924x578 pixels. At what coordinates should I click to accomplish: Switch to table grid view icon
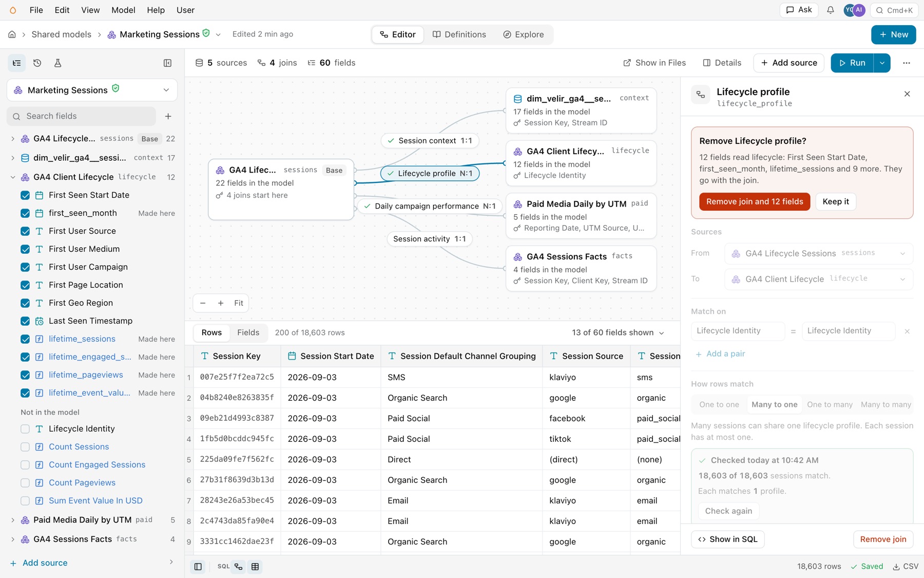click(255, 567)
